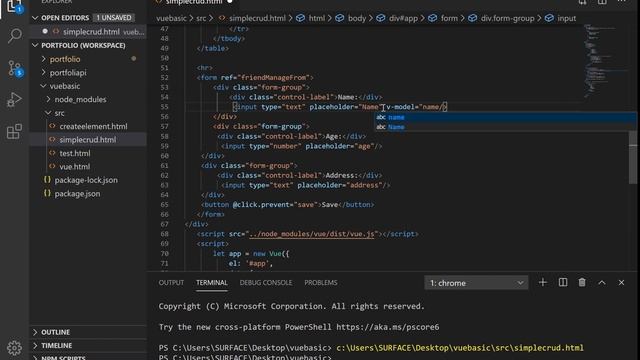Click 'src' in the breadcrumb

pos(201,18)
